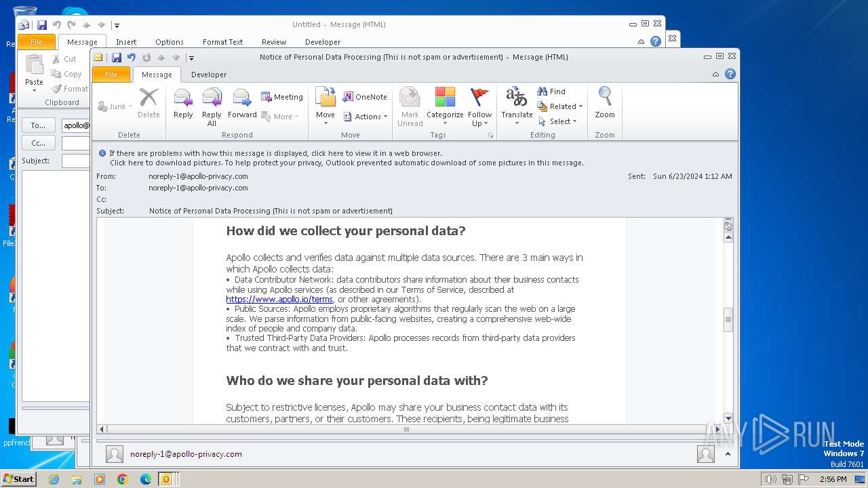Screen dimensions: 868x488
Task: Open Windows Media Player from taskbar
Action: [x=100, y=479]
